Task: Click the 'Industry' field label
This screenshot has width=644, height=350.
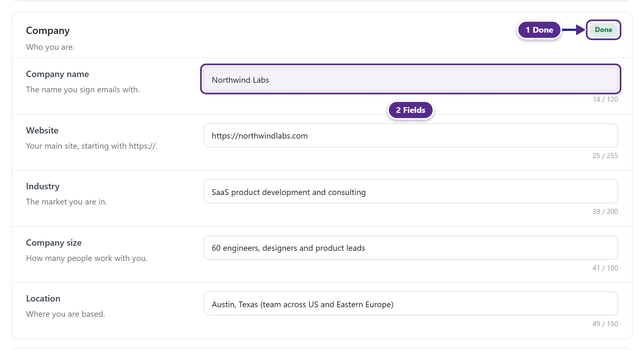Action: tap(43, 186)
